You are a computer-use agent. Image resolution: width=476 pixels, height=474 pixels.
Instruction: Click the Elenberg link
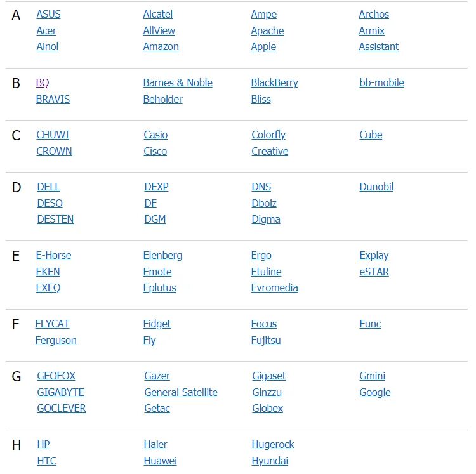click(x=162, y=255)
